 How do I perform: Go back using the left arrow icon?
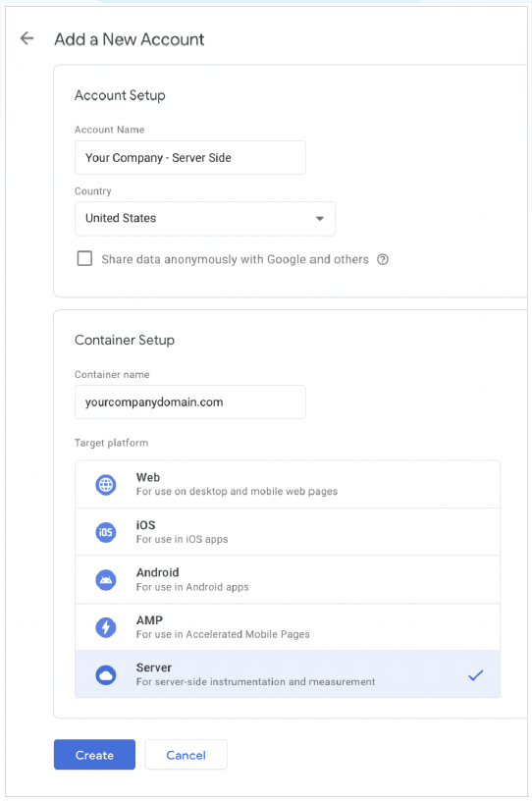click(x=27, y=38)
